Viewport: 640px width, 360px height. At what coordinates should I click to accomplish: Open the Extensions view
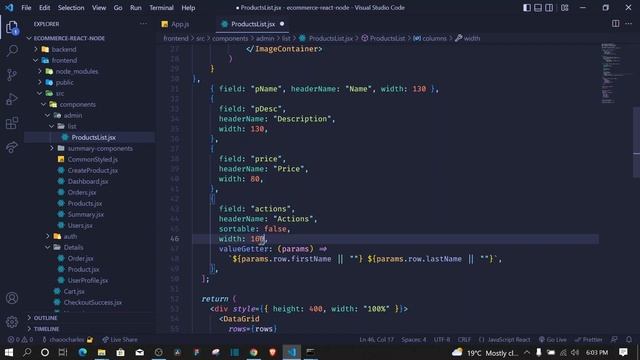(12, 123)
